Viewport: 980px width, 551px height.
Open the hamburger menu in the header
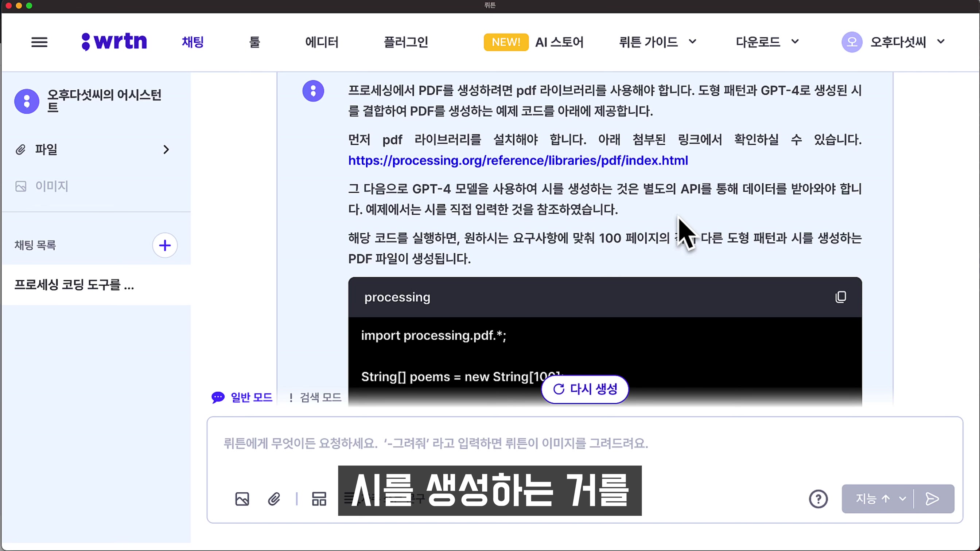39,42
